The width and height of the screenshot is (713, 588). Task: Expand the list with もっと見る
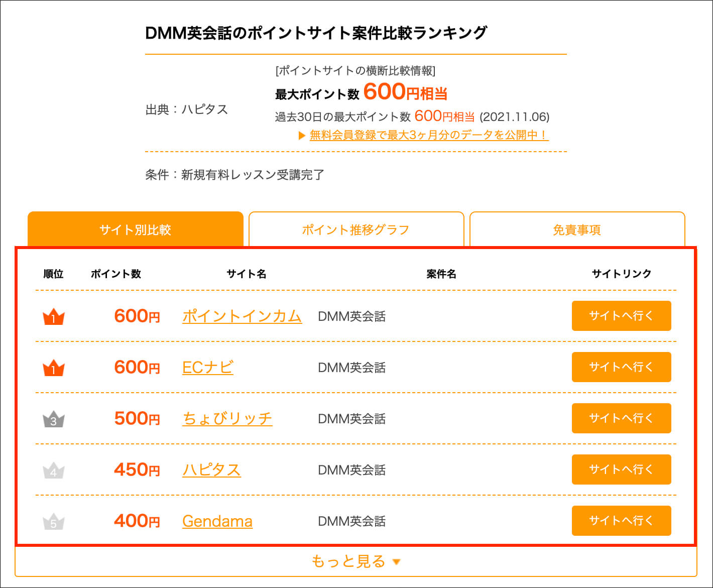[x=356, y=561]
